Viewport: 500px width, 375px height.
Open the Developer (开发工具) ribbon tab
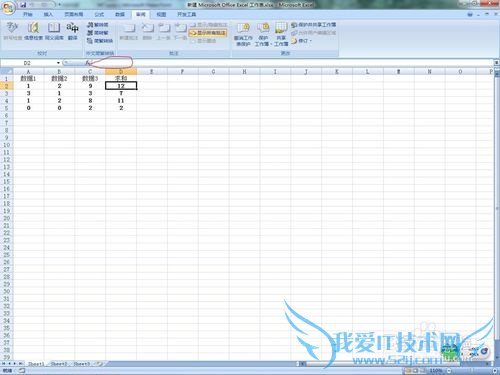(187, 14)
